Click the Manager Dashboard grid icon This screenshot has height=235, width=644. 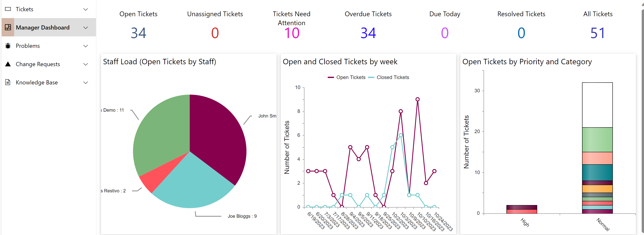pyautogui.click(x=8, y=27)
